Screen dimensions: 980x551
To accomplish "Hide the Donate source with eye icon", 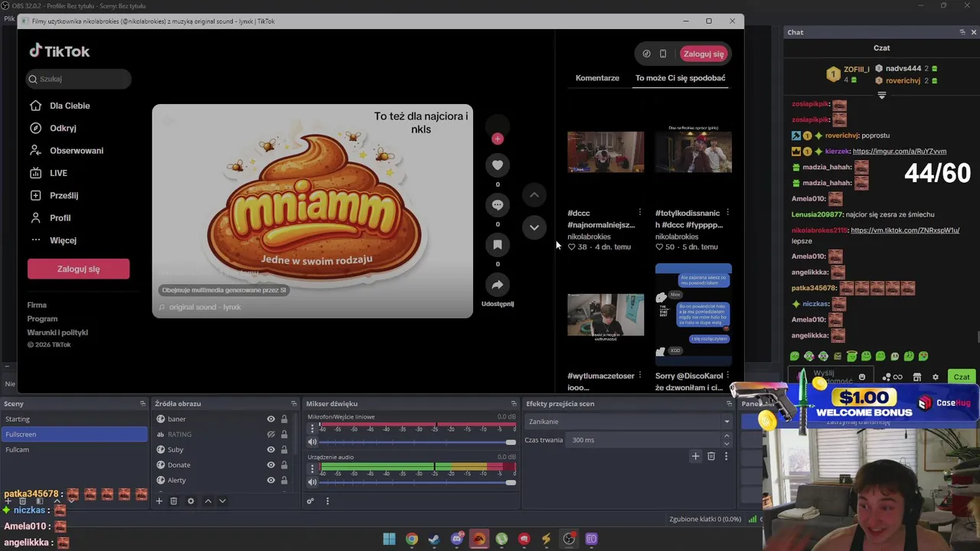I will click(x=270, y=465).
